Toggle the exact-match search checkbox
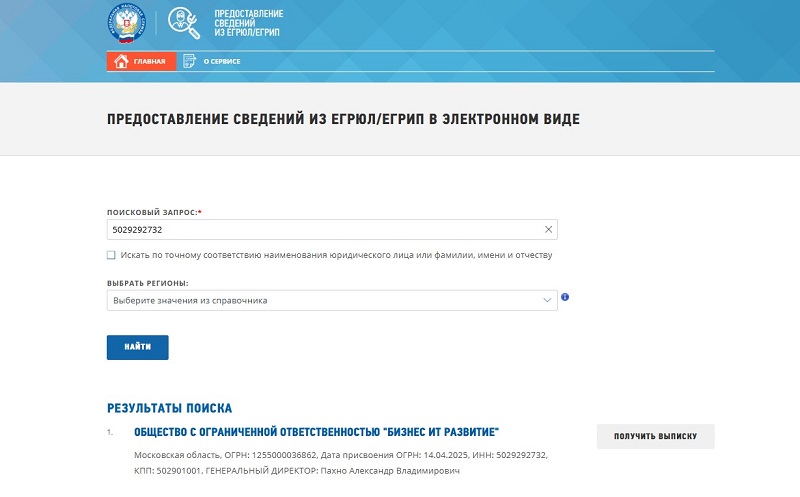 pyautogui.click(x=111, y=255)
